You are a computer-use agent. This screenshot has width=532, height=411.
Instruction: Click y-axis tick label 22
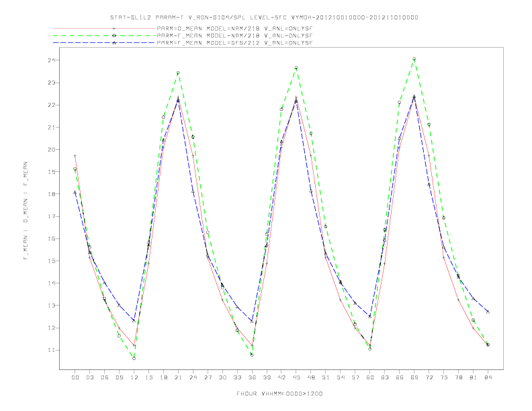(x=52, y=105)
